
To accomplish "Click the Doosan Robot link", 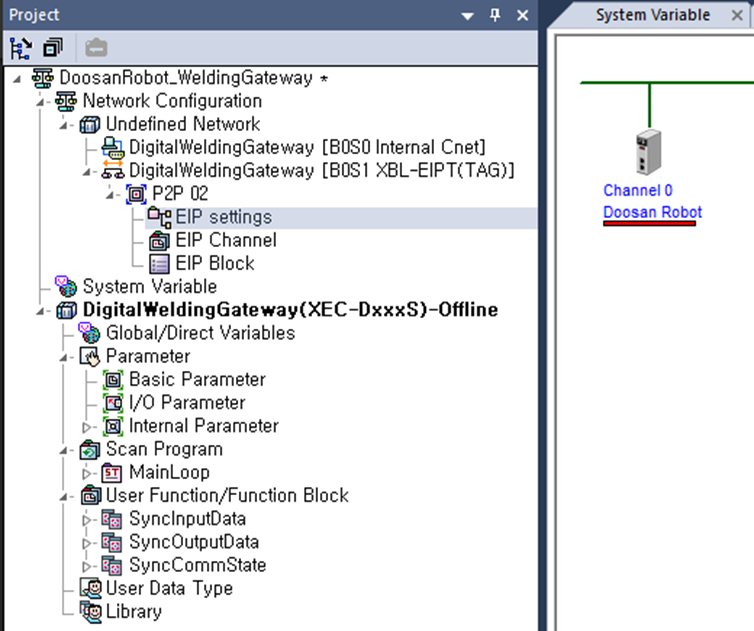I will click(x=652, y=212).
